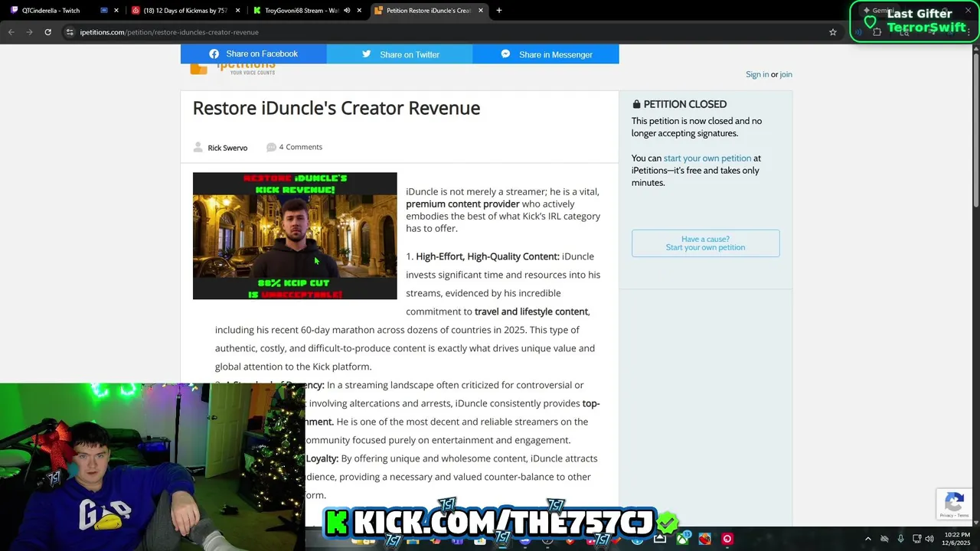
Task: Click the start your own petition link
Action: [x=707, y=158]
